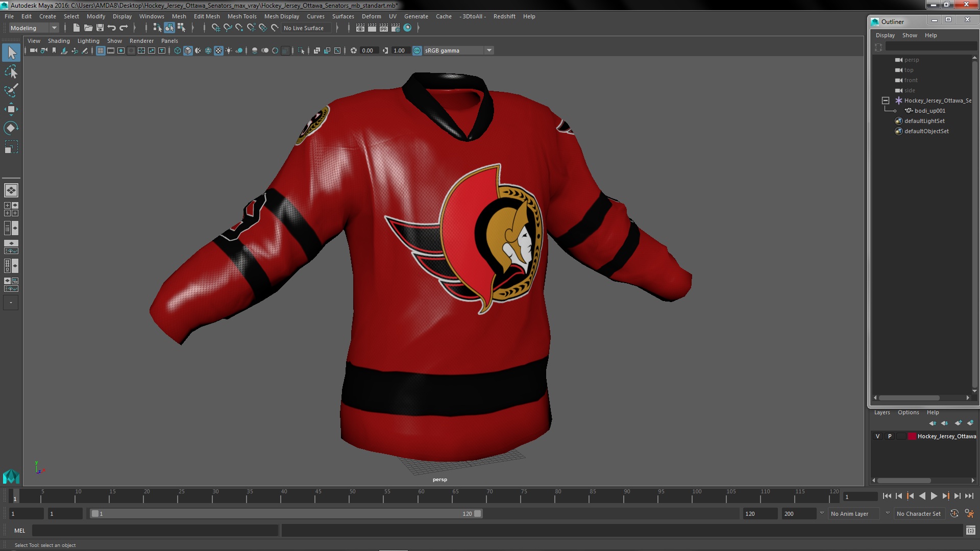
Task: Toggle Use all lights in the viewport
Action: tap(229, 51)
